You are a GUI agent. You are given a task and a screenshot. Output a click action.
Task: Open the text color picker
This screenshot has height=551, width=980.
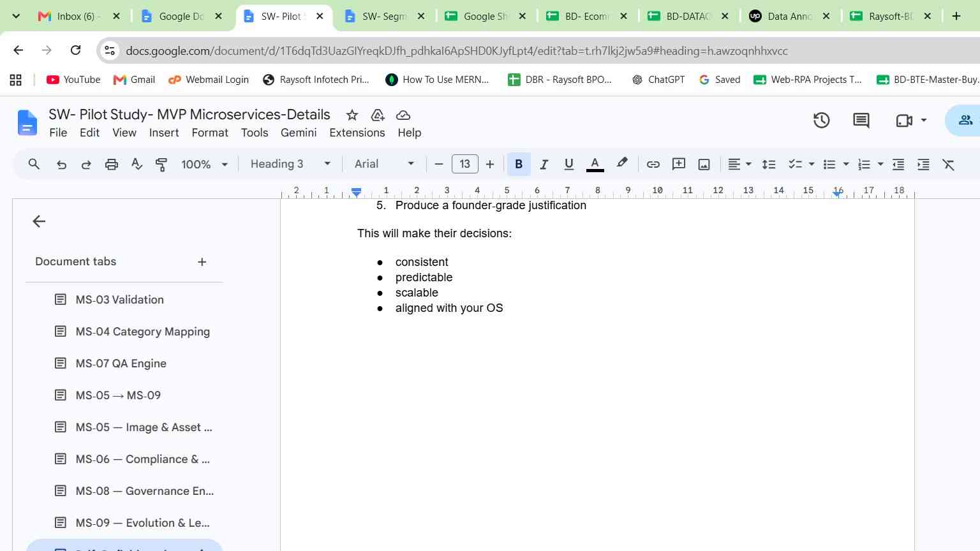click(595, 165)
